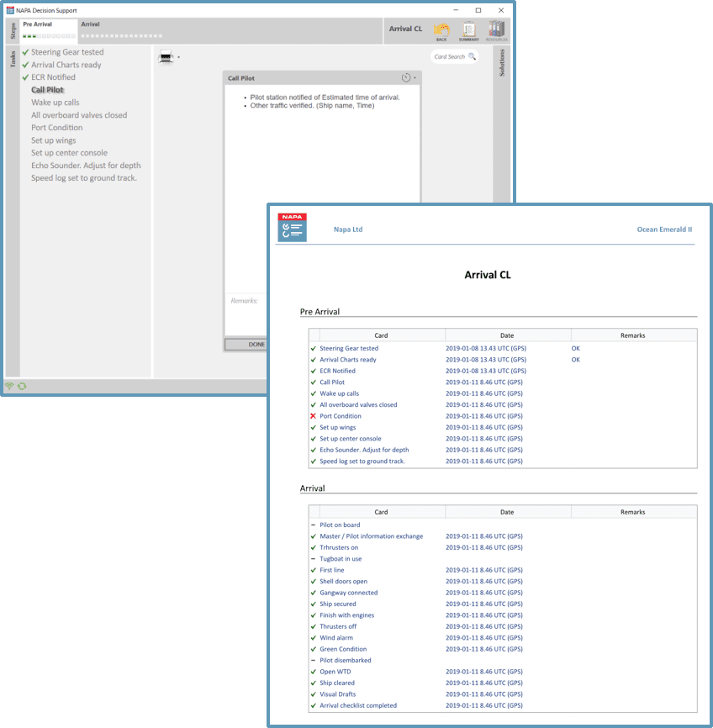Click the printer icon

point(166,57)
